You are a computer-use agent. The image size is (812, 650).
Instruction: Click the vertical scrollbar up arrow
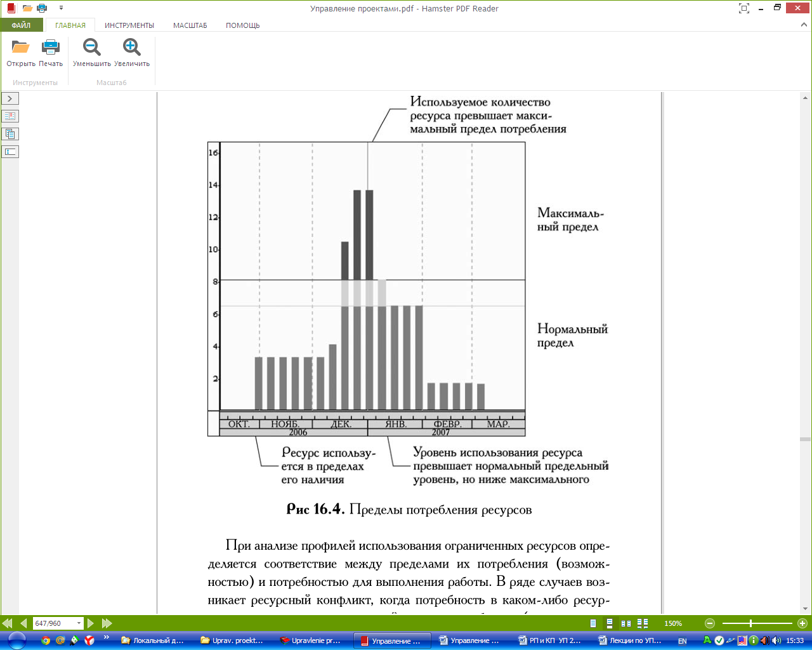coord(806,98)
